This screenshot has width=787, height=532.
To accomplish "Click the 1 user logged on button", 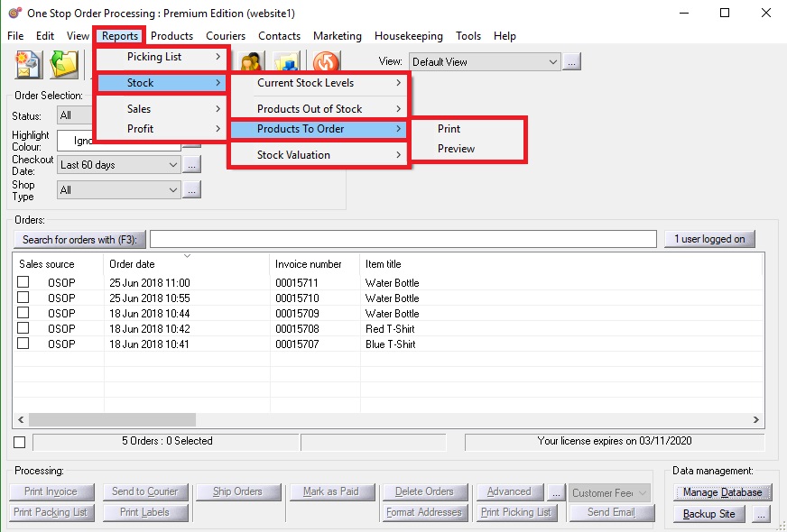I will [x=709, y=239].
